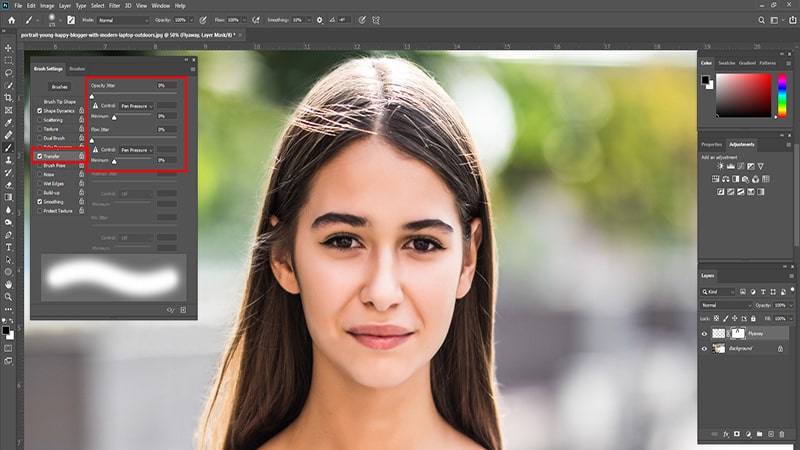Select the Flyaway layer mask thumbnail
This screenshot has width=800, height=450.
(738, 334)
